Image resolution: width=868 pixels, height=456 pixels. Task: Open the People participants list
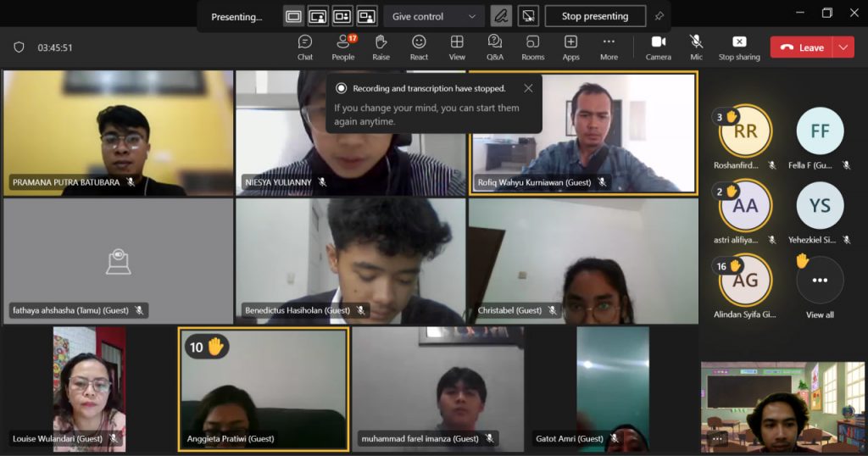click(343, 47)
